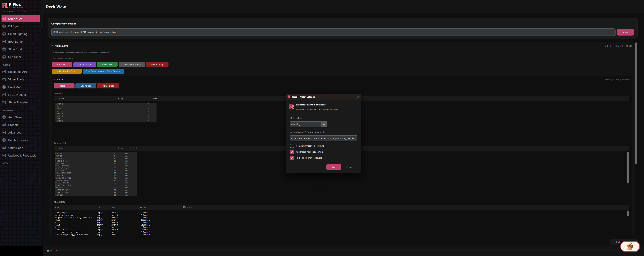Open the Furtha deck Reorder dropdown
644x256 pixels.
tap(64, 86)
